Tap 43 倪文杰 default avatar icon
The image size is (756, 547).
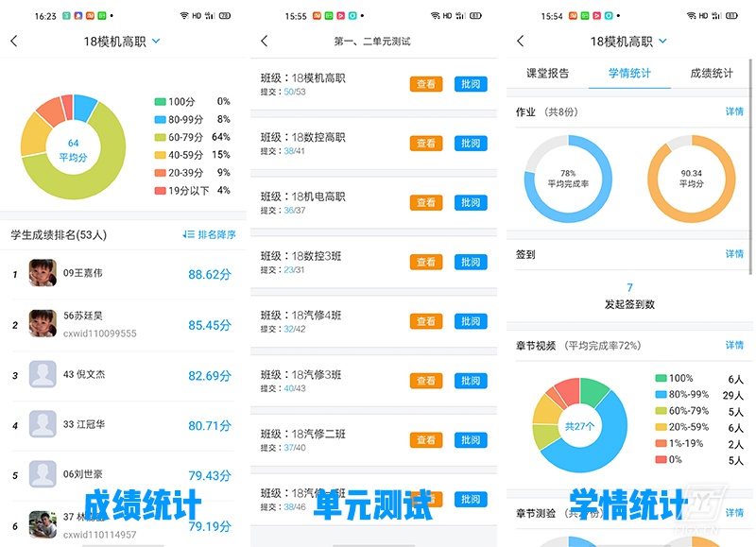(43, 375)
